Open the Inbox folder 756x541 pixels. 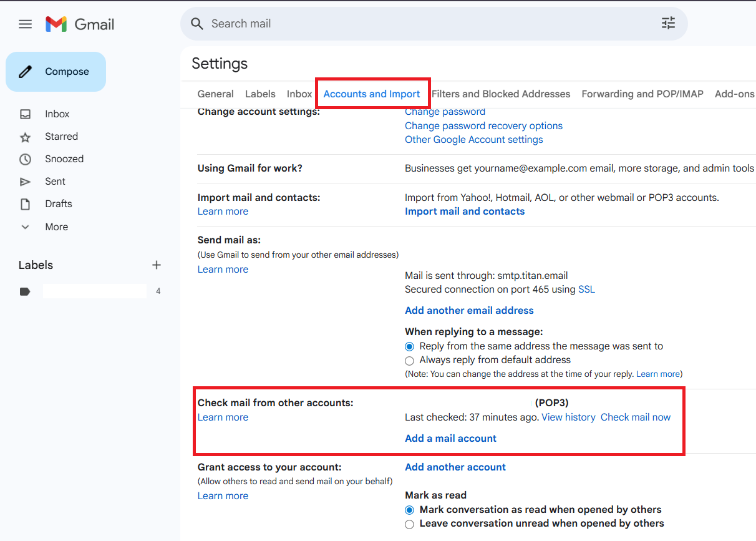(57, 114)
